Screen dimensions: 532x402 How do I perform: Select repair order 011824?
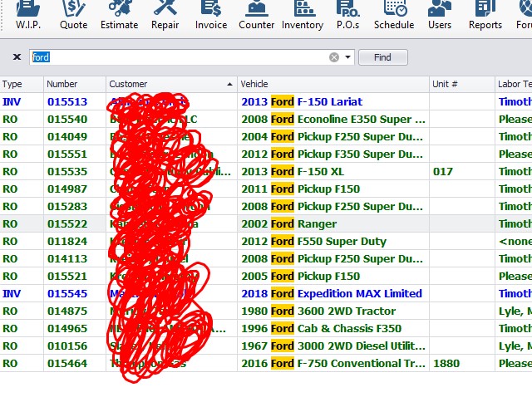pyautogui.click(x=67, y=242)
